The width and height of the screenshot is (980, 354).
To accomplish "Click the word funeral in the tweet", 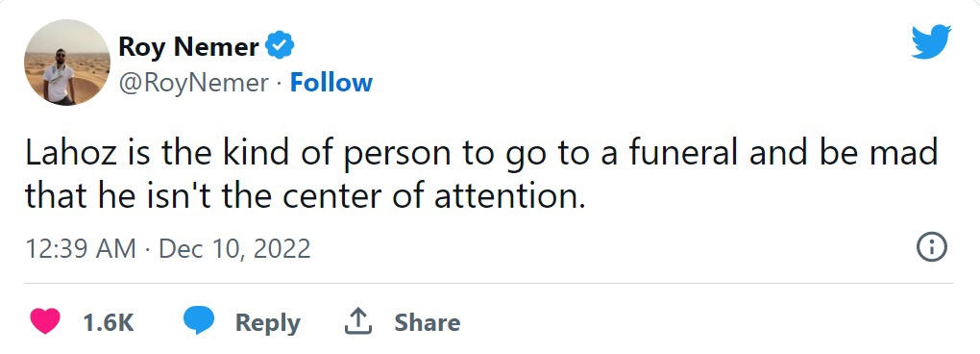I will click(683, 153).
